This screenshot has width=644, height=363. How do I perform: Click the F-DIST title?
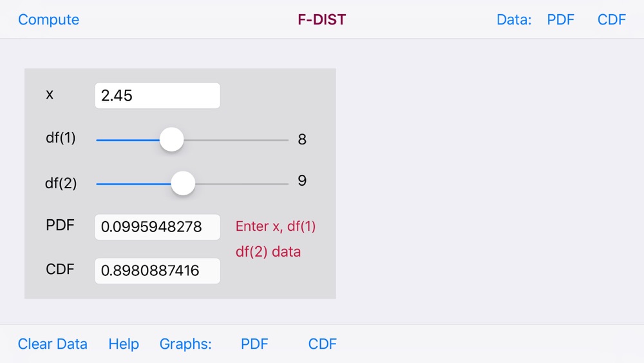pos(321,20)
